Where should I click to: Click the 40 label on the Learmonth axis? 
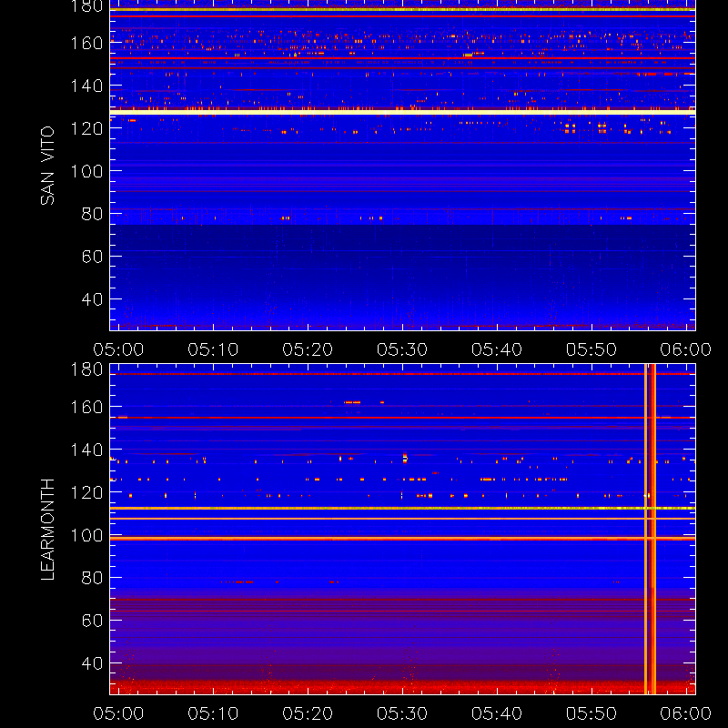[x=92, y=663]
